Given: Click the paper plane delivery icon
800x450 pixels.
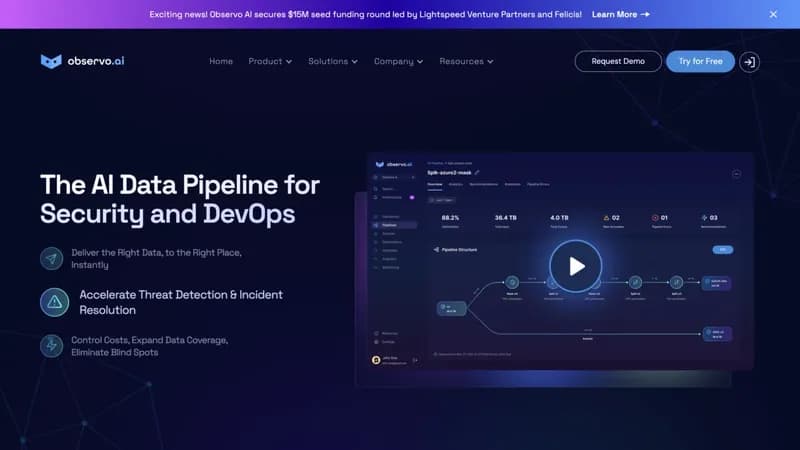Looking at the screenshot, I should pyautogui.click(x=52, y=259).
